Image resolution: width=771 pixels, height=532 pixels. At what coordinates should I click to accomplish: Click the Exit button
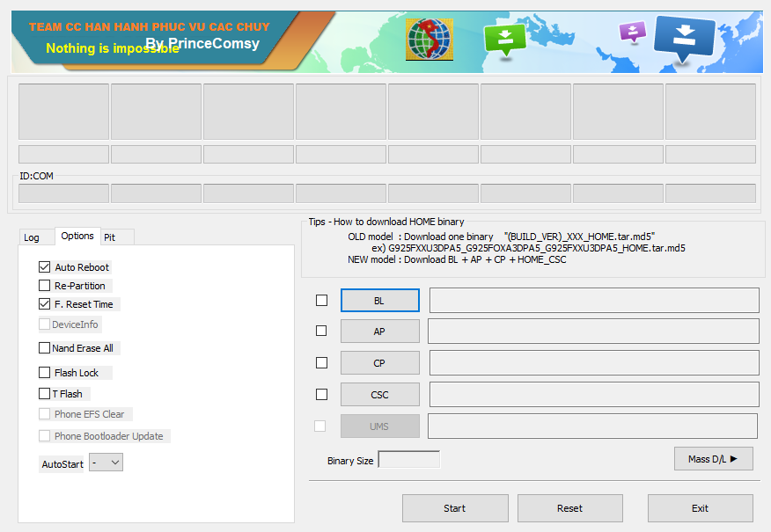click(x=700, y=508)
